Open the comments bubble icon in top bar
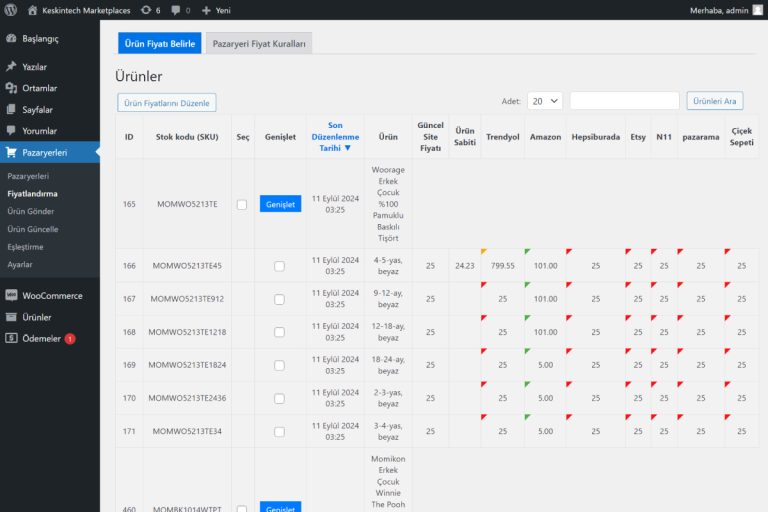This screenshot has height=512, width=768. (175, 10)
